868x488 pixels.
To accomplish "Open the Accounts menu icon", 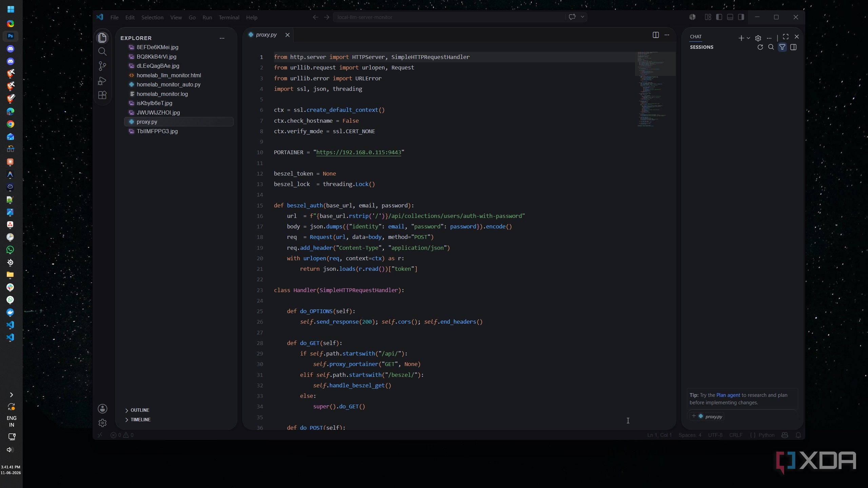I will coord(102,409).
